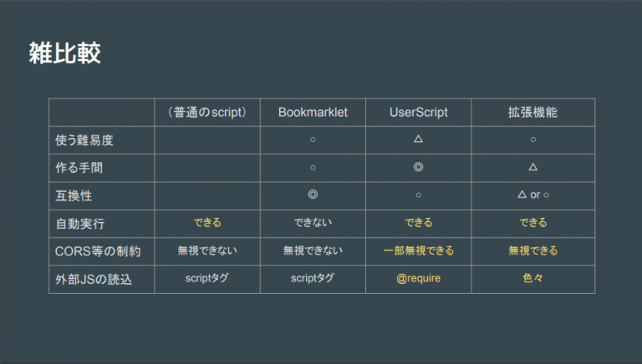Click the 一部無視できる cell

tap(419, 250)
